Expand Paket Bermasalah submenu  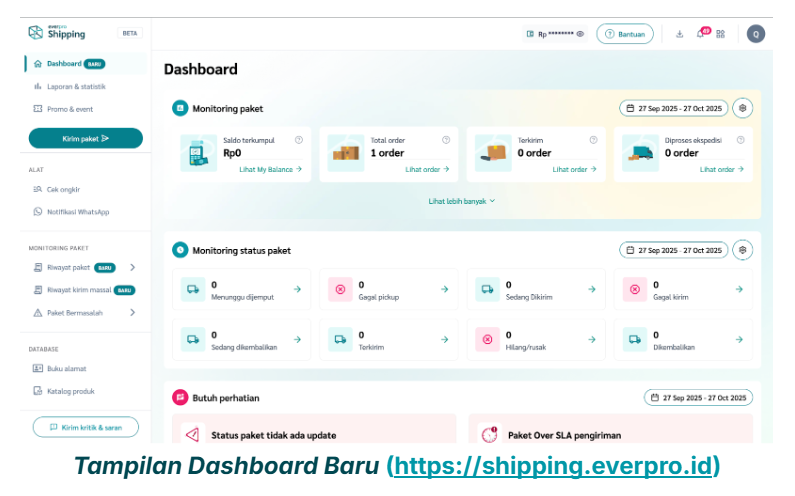point(132,312)
